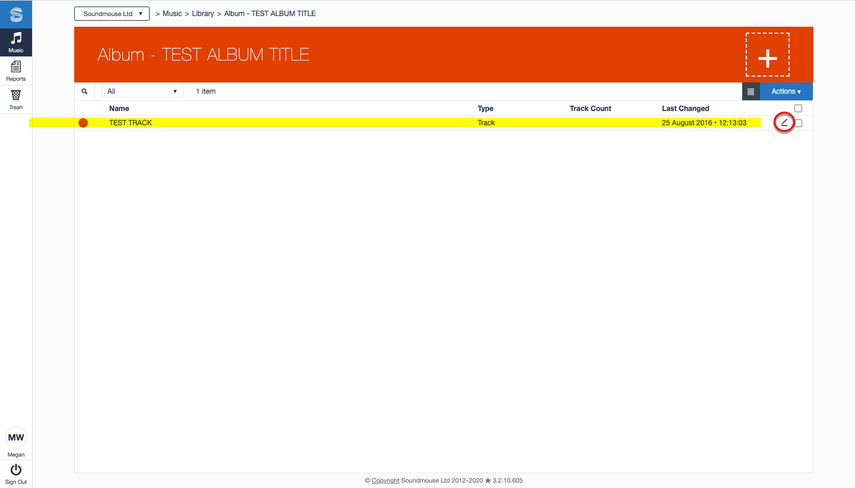Viewport: 855px width, 488px height.
Task: Go to Music in breadcrumb
Action: tap(172, 14)
